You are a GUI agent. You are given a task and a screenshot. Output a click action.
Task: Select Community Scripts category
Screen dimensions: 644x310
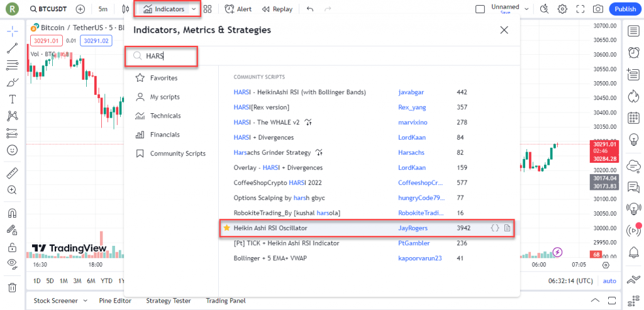[177, 153]
